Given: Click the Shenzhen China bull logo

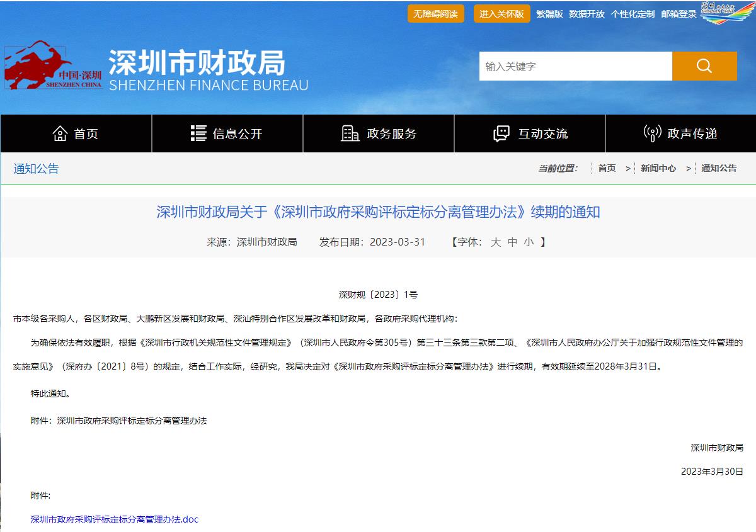Looking at the screenshot, I should click(x=53, y=65).
